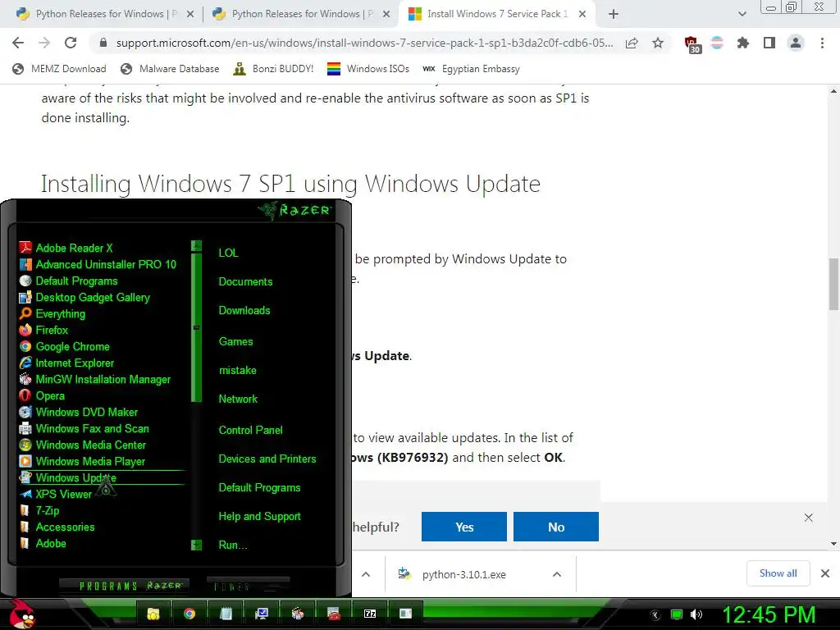Screen dimensions: 840x630
Task: Launch Firefox from the programs list
Action: [44, 331]
